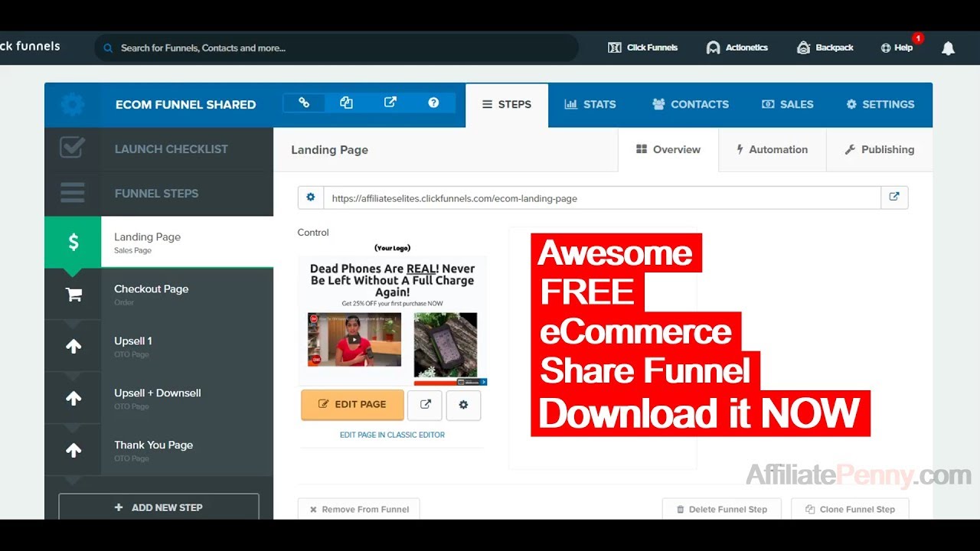This screenshot has width=980, height=551.
Task: Open the Click Funnels top menu
Action: pos(642,47)
